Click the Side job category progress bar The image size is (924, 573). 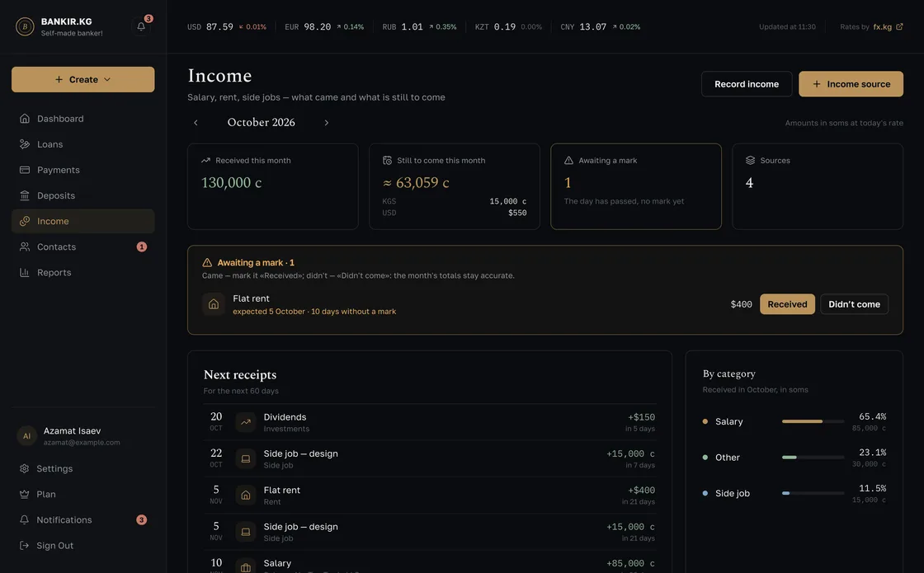pyautogui.click(x=813, y=493)
